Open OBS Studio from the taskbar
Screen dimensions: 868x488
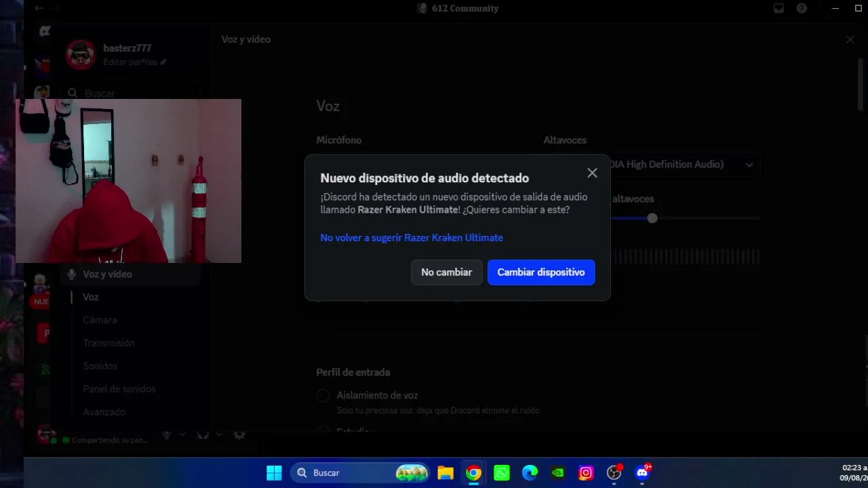tap(614, 473)
